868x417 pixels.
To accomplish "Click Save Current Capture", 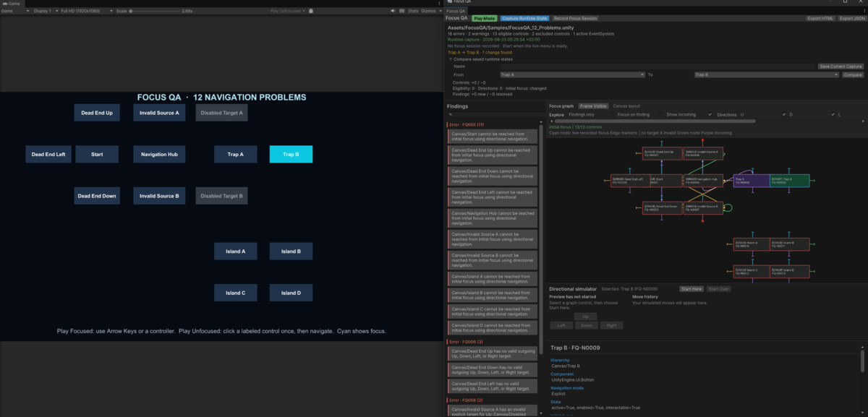I will (841, 66).
